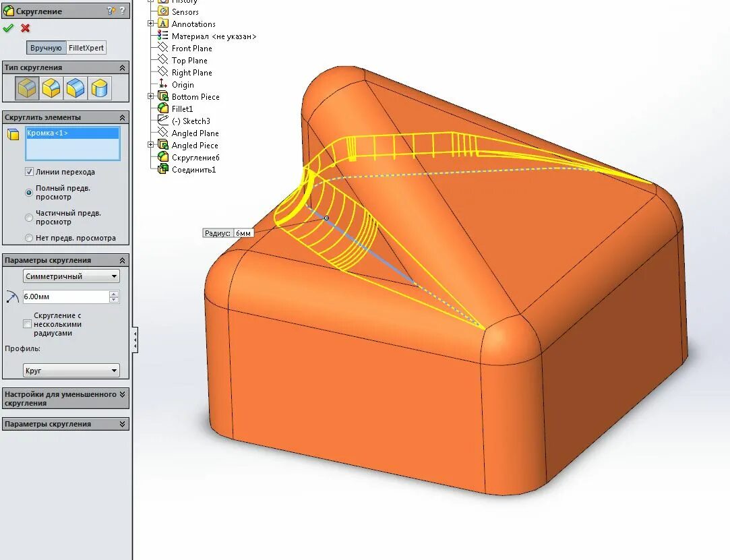The image size is (730, 560).
Task: Click the panel collapse handle on divider
Action: (x=135, y=340)
